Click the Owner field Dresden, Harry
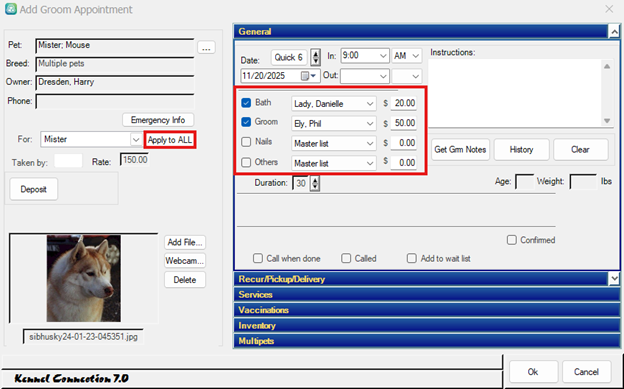Viewport: 624px width, 389px height. coord(115,82)
